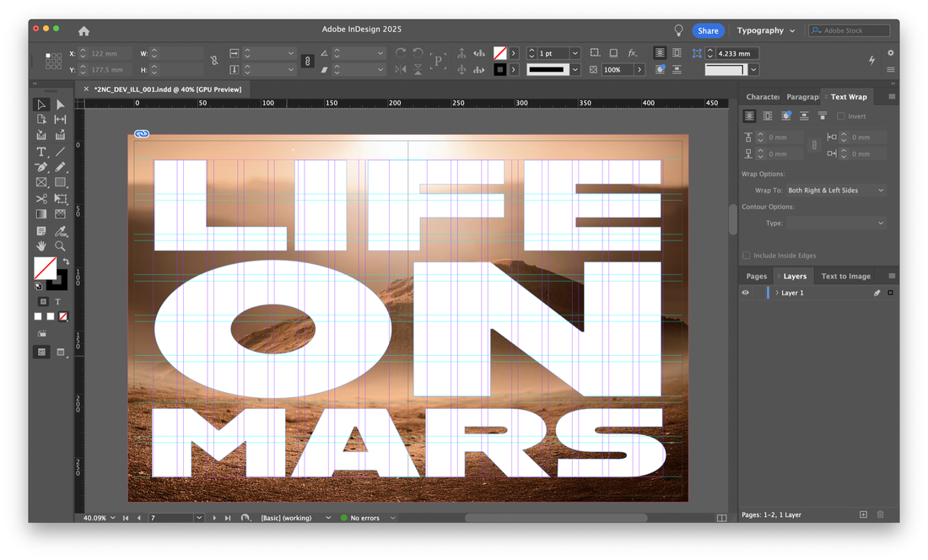Select the Gradient Feather tool
Viewport: 928px width, 560px height.
pos(61,214)
